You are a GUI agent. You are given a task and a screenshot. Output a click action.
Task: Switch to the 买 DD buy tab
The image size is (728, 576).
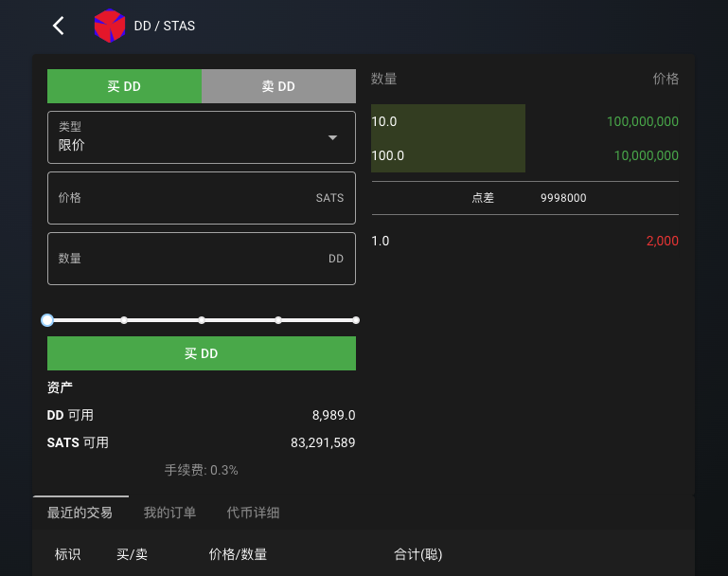[x=124, y=86]
